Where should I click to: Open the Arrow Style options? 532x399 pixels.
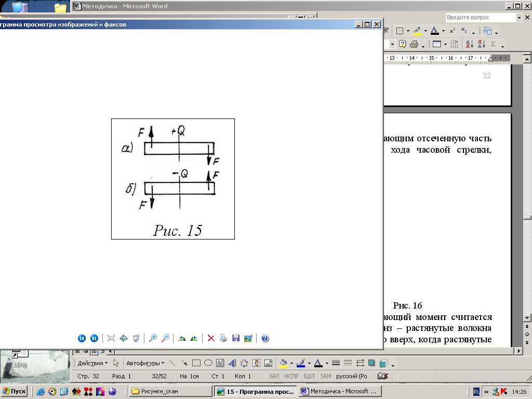[360, 363]
